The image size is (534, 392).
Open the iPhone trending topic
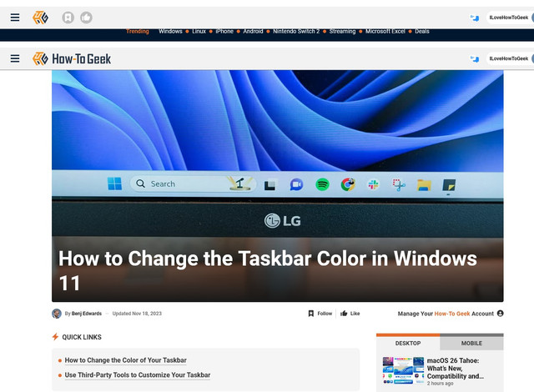point(224,32)
